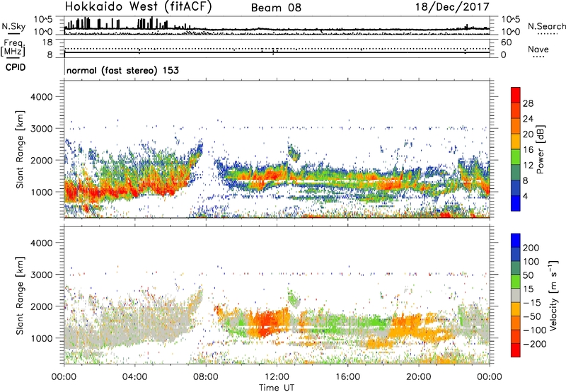Click '3000' tick on velocity plot
The image size is (566, 392).
tap(42, 275)
